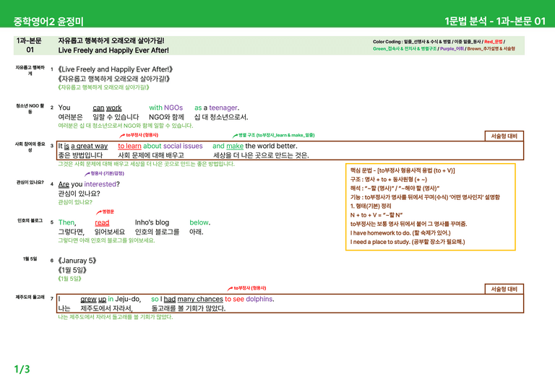Image resolution: width=555 pixels, height=392 pixels.
Task: Click the Korean word '읽어보세요'
Action: [110, 232]
